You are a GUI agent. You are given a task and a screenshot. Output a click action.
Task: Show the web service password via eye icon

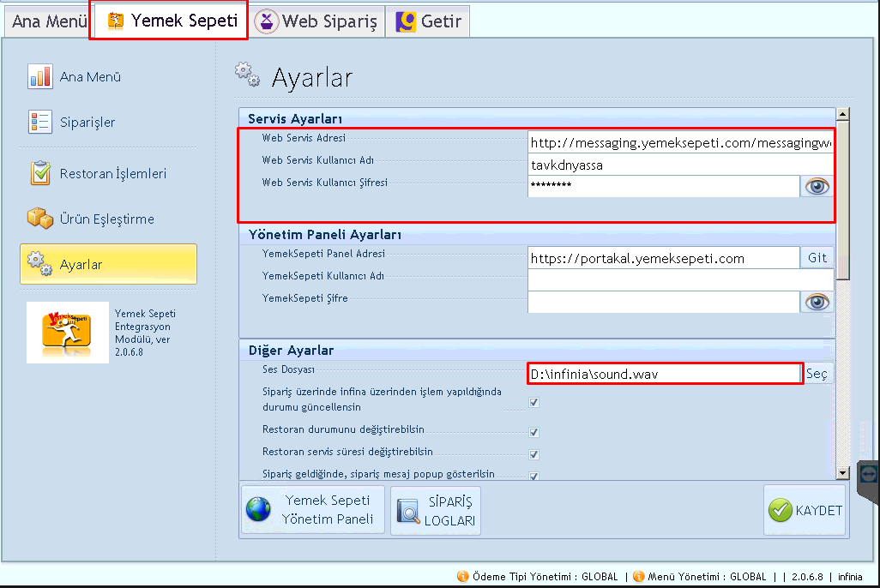point(817,186)
